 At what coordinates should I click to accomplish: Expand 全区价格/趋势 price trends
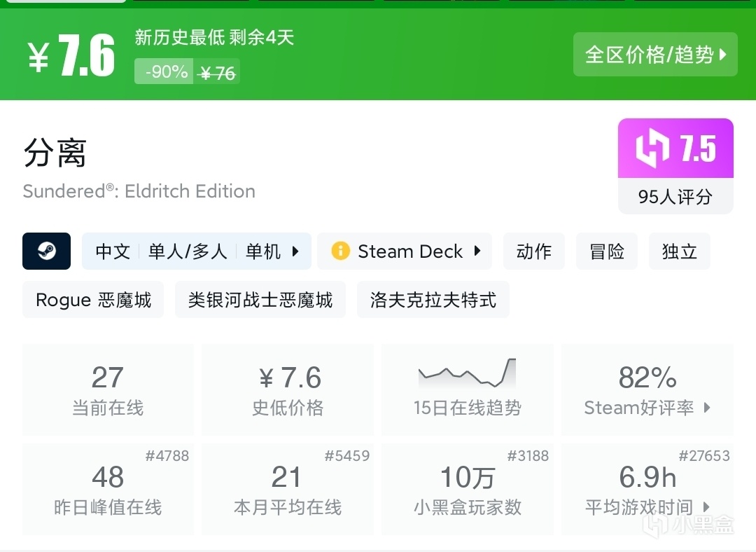(655, 54)
